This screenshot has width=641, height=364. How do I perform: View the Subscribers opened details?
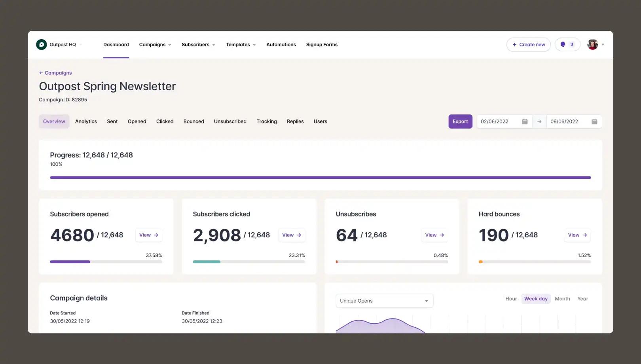pyautogui.click(x=148, y=235)
